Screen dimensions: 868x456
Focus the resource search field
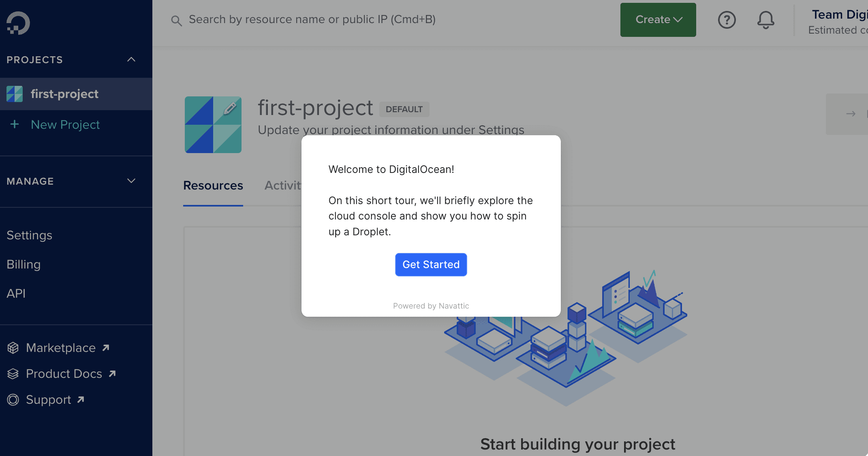(x=312, y=19)
